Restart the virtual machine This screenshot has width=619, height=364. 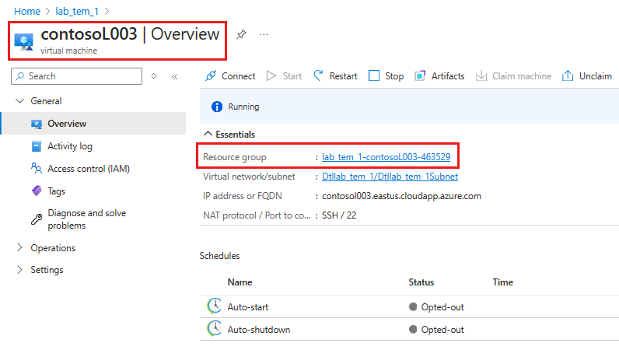[335, 76]
